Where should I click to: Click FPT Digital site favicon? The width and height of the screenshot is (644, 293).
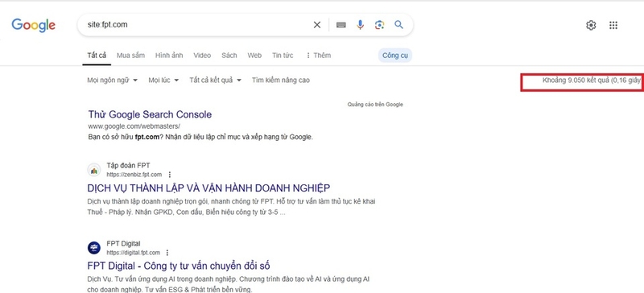click(x=94, y=248)
